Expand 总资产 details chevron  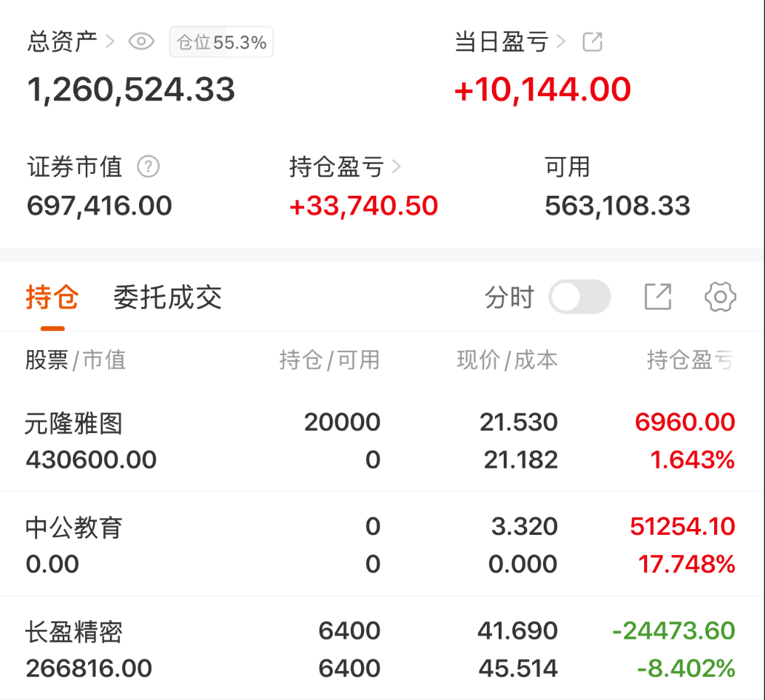pos(110,41)
